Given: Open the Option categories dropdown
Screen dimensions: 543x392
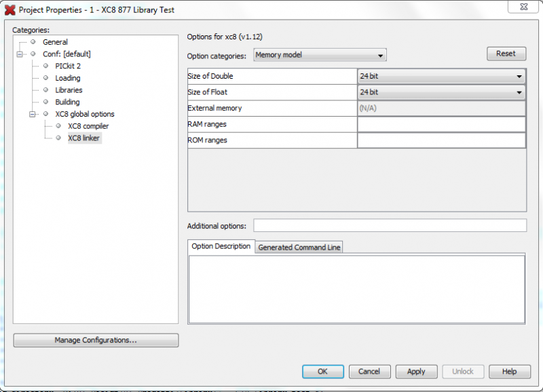Looking at the screenshot, I should click(x=320, y=55).
